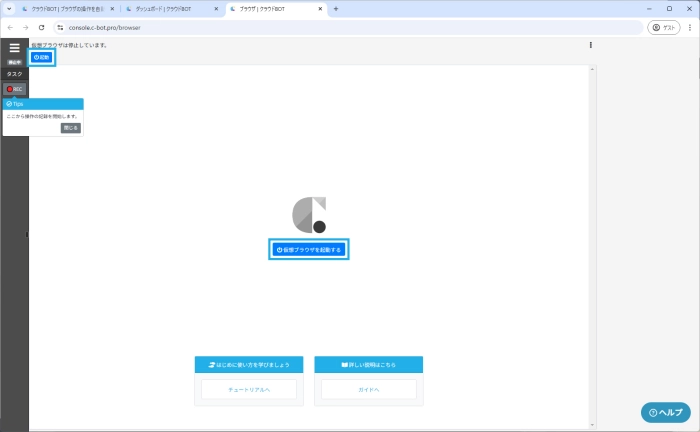Open the Chrome three-dot menu
Image resolution: width=700 pixels, height=432 pixels.
click(688, 27)
